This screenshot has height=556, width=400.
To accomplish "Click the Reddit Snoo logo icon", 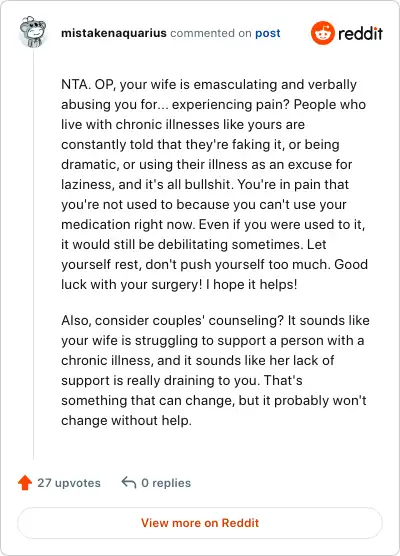I will [323, 33].
